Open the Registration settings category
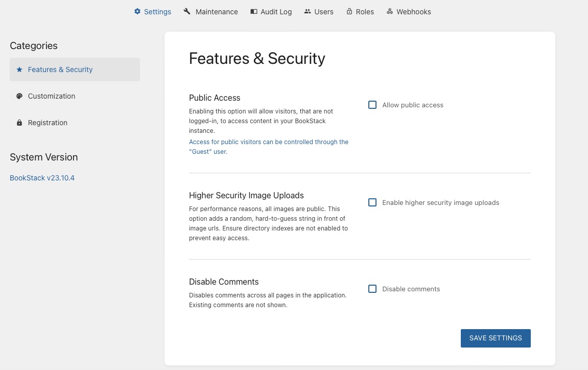Image resolution: width=588 pixels, height=370 pixels. (48, 123)
